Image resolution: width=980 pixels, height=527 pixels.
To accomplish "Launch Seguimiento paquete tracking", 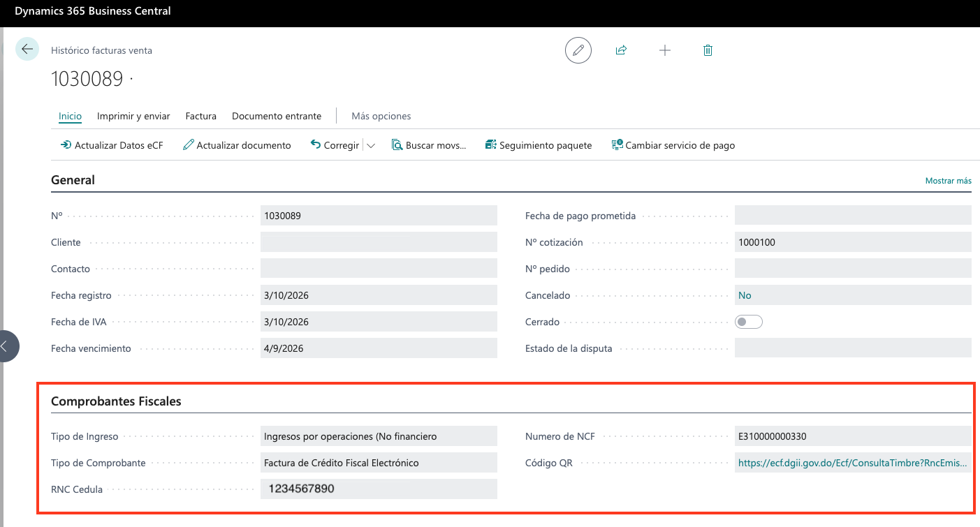I will (539, 144).
